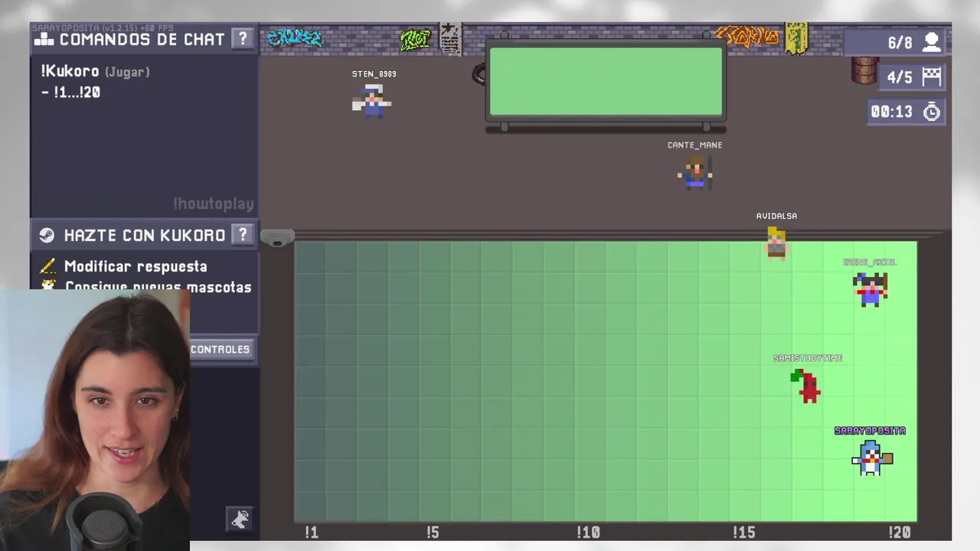This screenshot has width=980, height=551.
Task: Click the COMANDOS DE CHAT header
Action: 142,39
